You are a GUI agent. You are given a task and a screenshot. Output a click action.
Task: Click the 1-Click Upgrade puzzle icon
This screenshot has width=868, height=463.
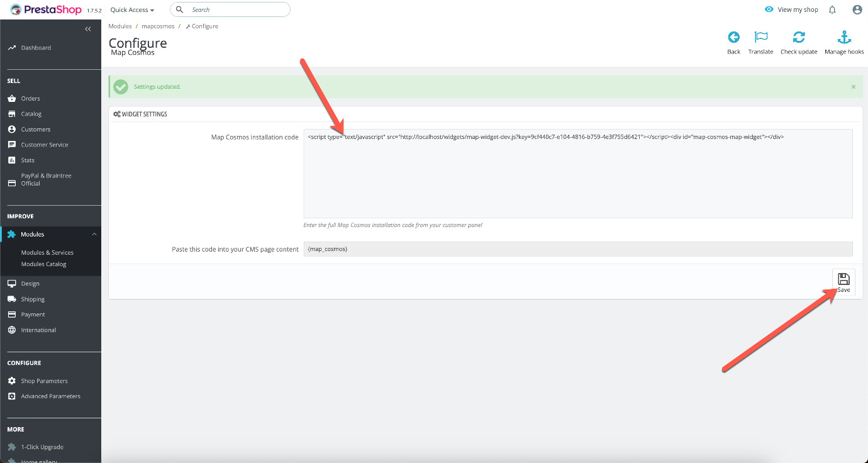tap(11, 447)
